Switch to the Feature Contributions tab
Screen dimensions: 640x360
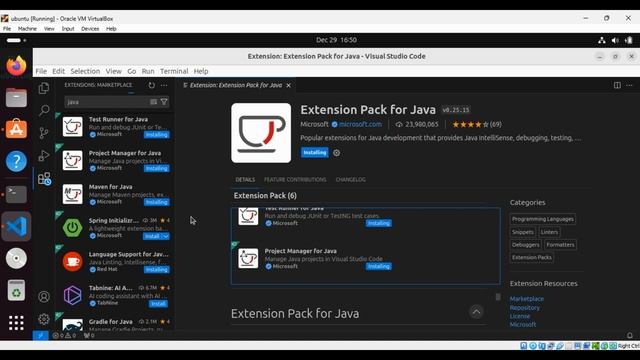tap(295, 180)
